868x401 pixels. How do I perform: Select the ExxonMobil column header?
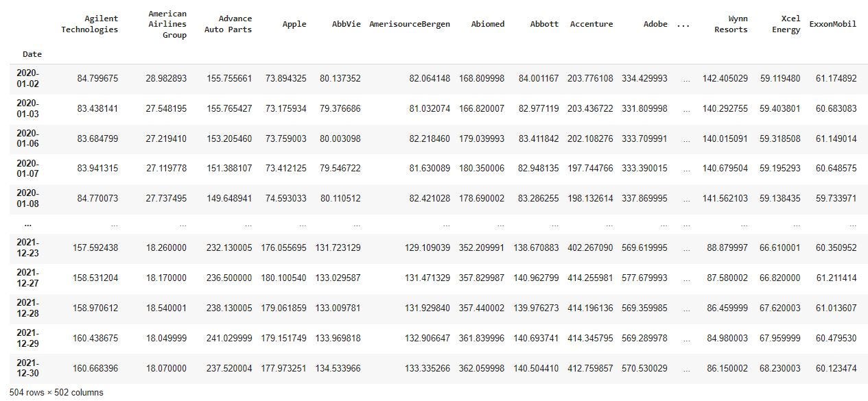click(x=832, y=24)
